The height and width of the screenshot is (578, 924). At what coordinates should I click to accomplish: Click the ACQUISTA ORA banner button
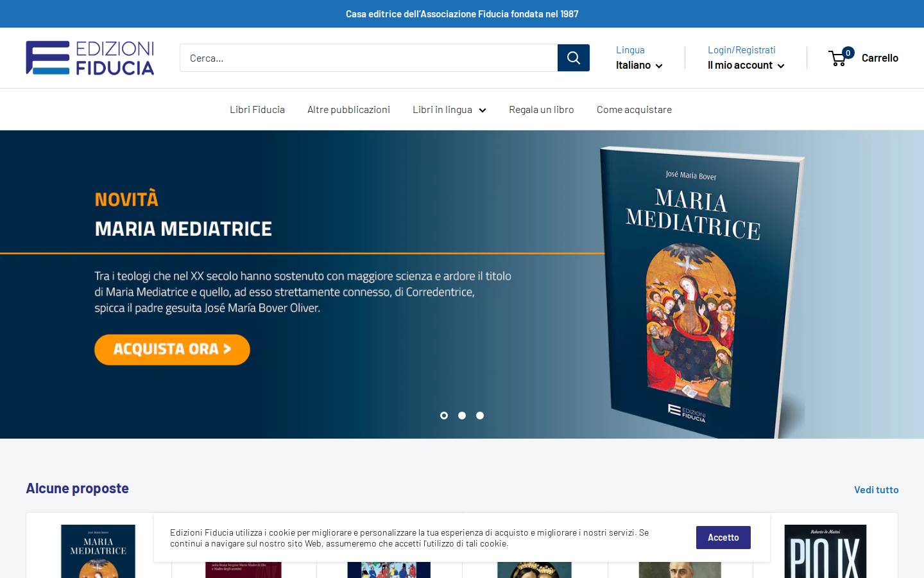coord(172,349)
